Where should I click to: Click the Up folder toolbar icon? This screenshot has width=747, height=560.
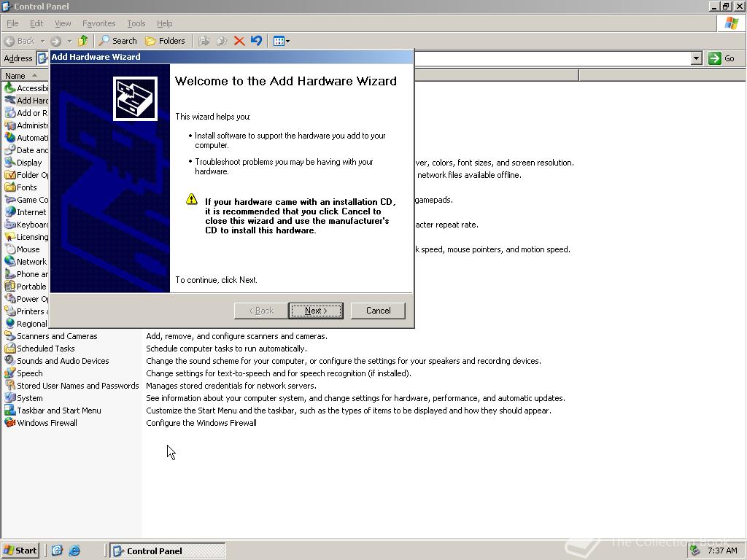pos(83,41)
